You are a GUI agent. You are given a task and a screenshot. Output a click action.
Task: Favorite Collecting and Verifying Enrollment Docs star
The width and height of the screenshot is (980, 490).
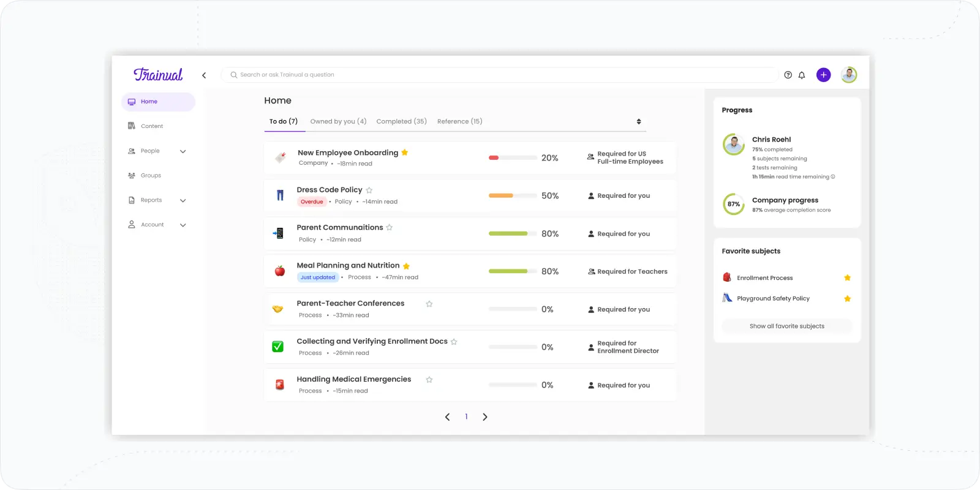point(454,342)
